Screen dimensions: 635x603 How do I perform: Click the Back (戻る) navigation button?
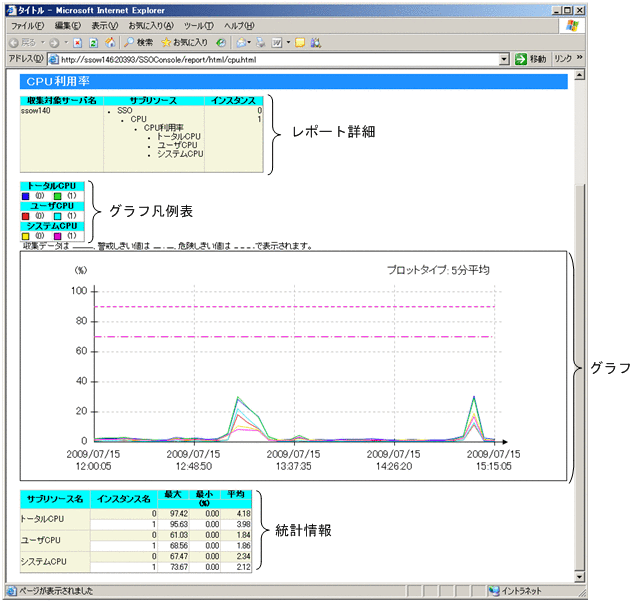20,43
